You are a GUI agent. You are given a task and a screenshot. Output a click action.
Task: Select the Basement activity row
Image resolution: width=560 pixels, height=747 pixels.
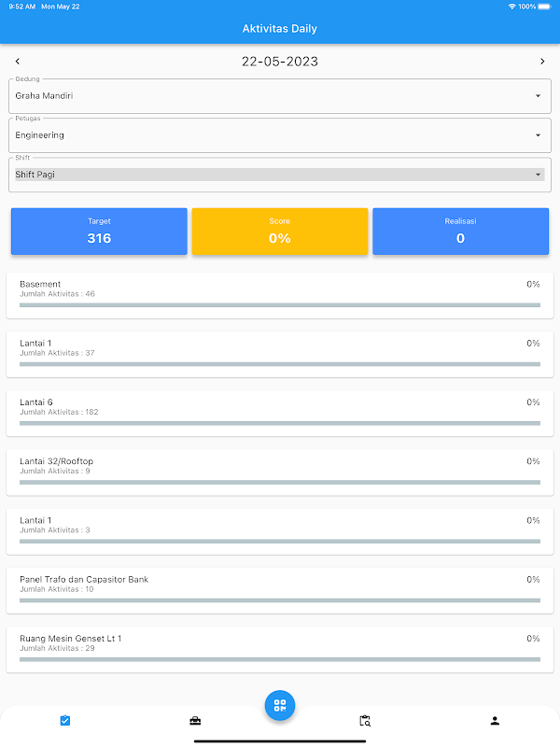(280, 295)
